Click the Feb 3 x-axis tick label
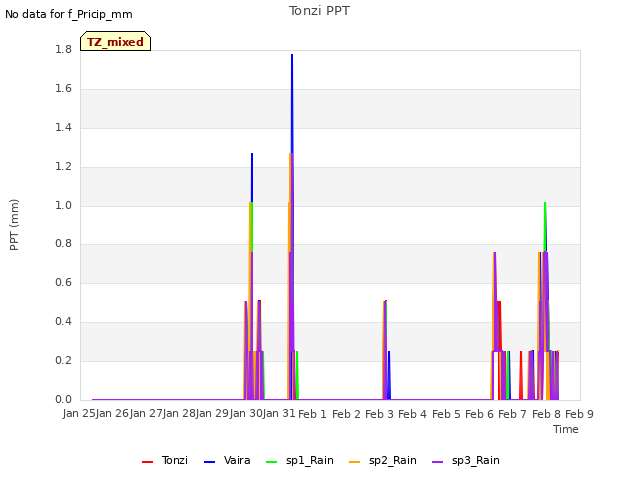Viewport: 640px width, 480px height. 379,414
